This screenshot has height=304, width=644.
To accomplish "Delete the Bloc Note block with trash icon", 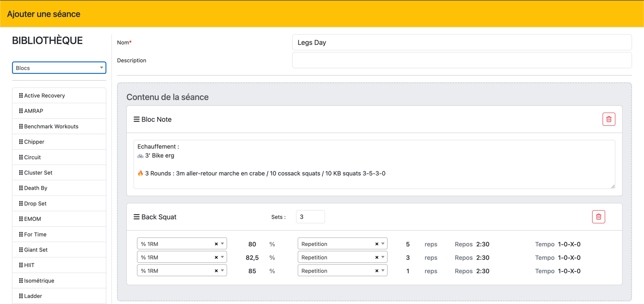I will pos(609,119).
